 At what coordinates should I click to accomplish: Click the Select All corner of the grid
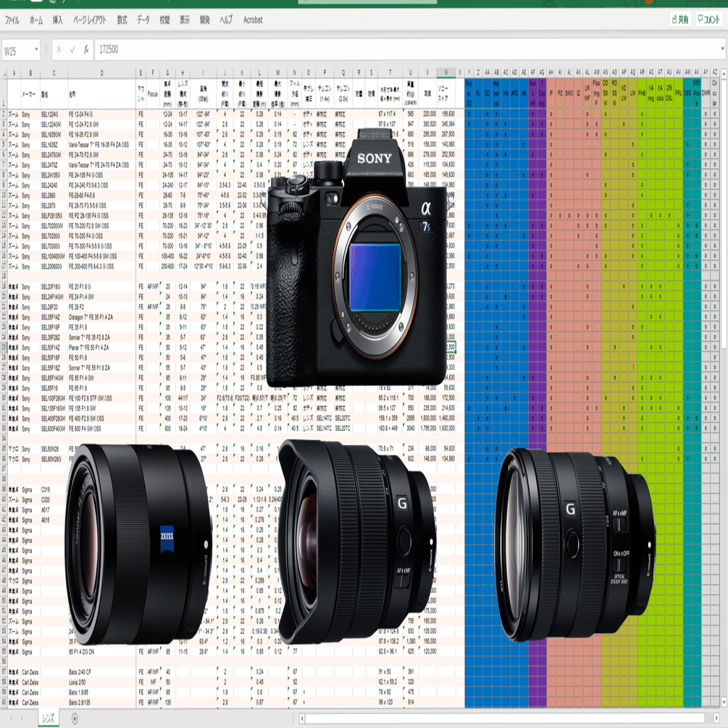[x=4, y=73]
